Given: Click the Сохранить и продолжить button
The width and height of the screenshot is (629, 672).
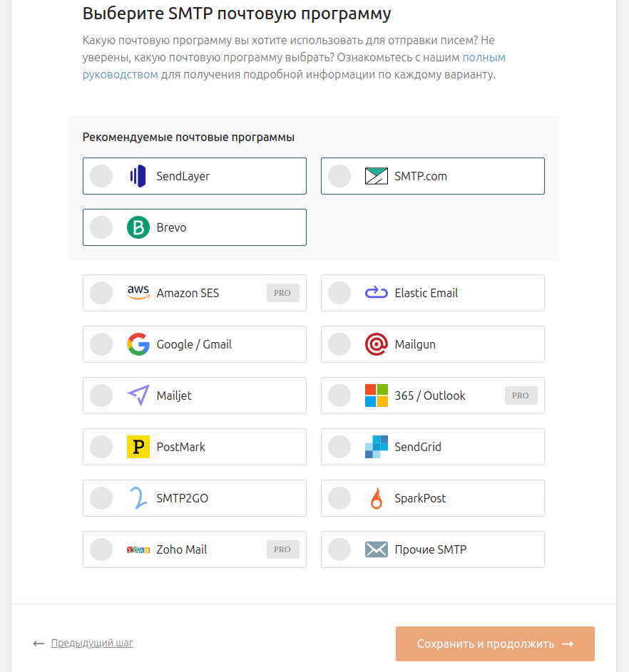Looking at the screenshot, I should 495,643.
